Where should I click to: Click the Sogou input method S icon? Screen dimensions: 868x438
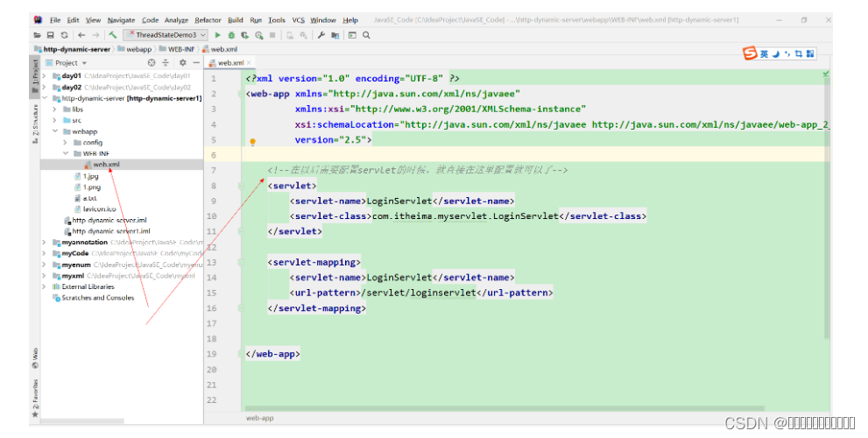750,53
